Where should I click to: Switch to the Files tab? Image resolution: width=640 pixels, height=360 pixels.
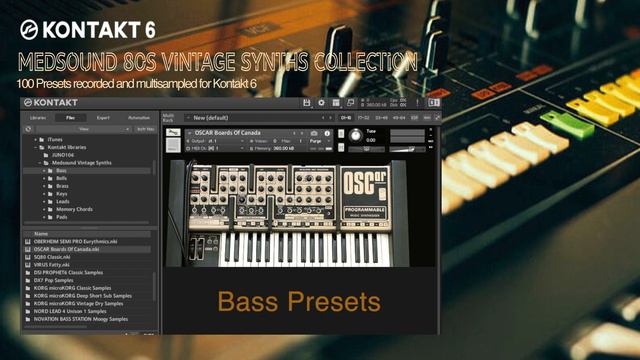pos(70,118)
